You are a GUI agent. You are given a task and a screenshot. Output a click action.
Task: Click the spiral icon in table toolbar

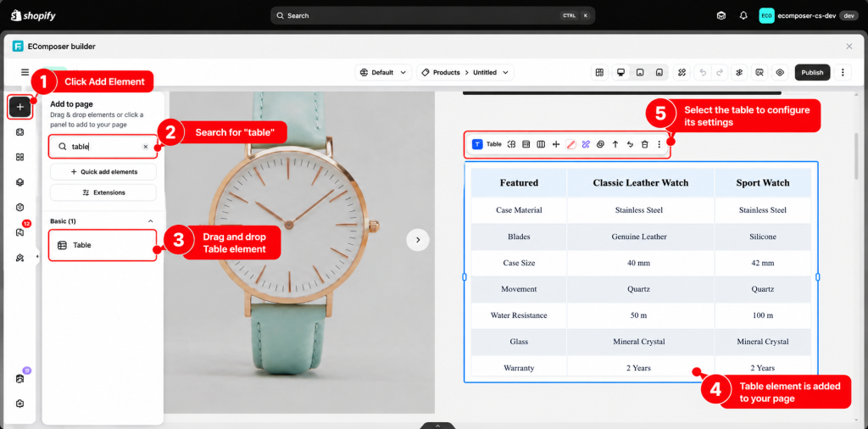coord(601,144)
